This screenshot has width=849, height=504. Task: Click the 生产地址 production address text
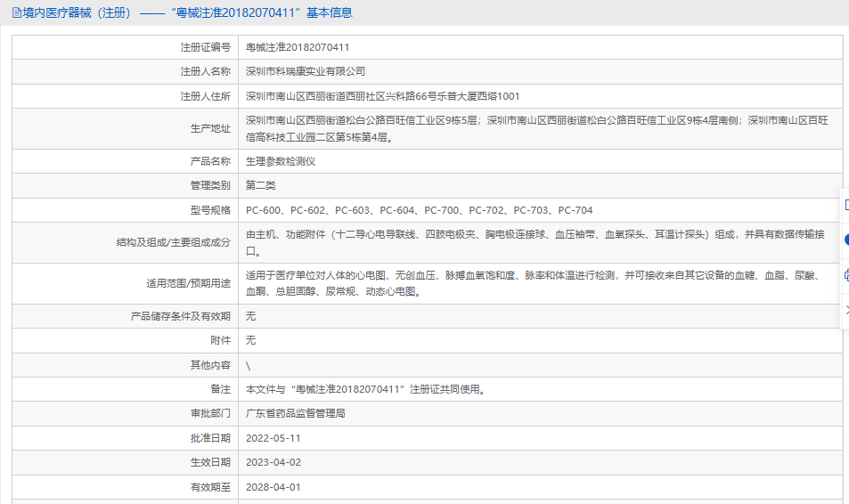536,129
